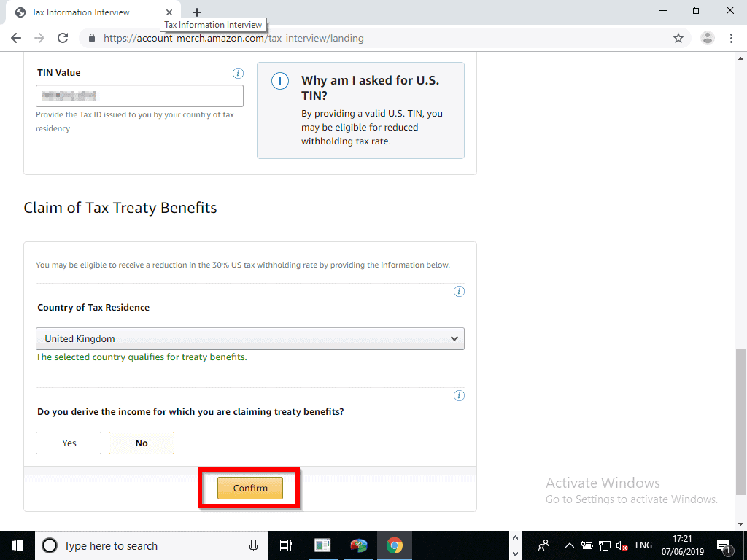This screenshot has width=747, height=560.
Task: Click the 'Why am I asked for U.S. TIN?' heading
Action: tap(371, 87)
